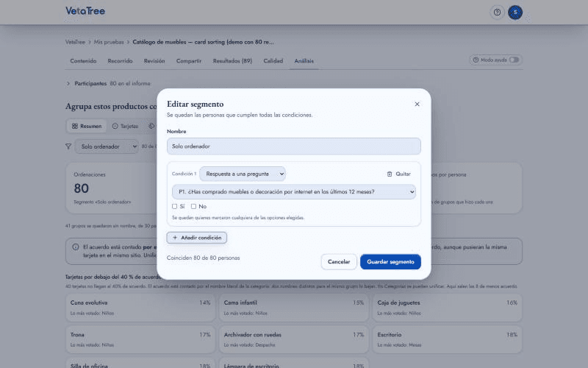The width and height of the screenshot is (588, 368).
Task: Click the plus icon in Añadir condición
Action: click(175, 238)
